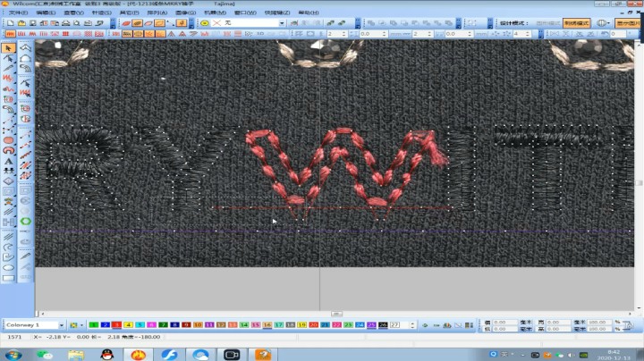Toggle the highlighted orange needle-point icon

(x=182, y=23)
